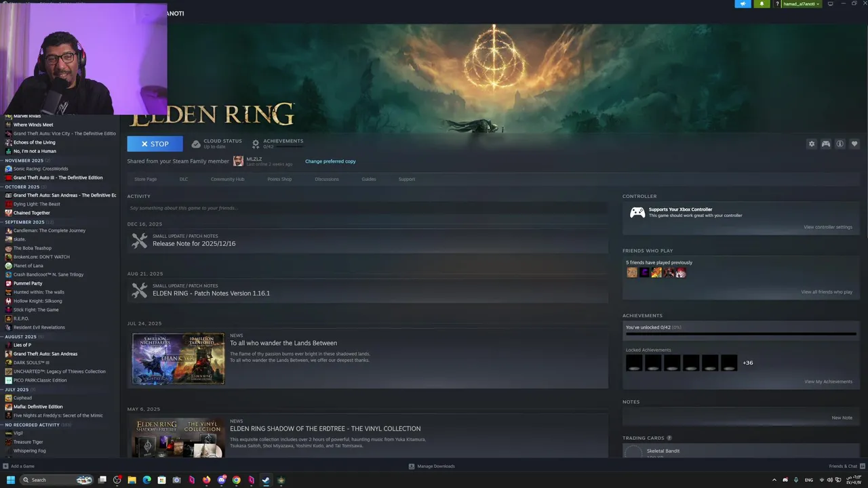
Task: Select Chained Together in library
Action: (32, 213)
